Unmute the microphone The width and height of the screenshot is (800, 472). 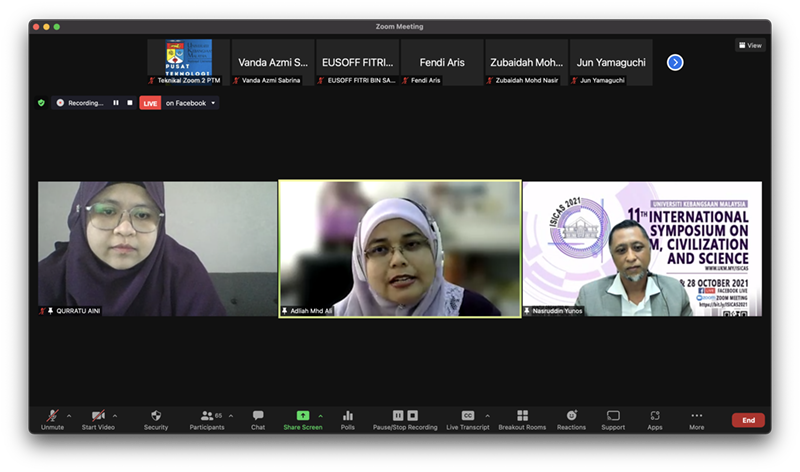tap(52, 417)
